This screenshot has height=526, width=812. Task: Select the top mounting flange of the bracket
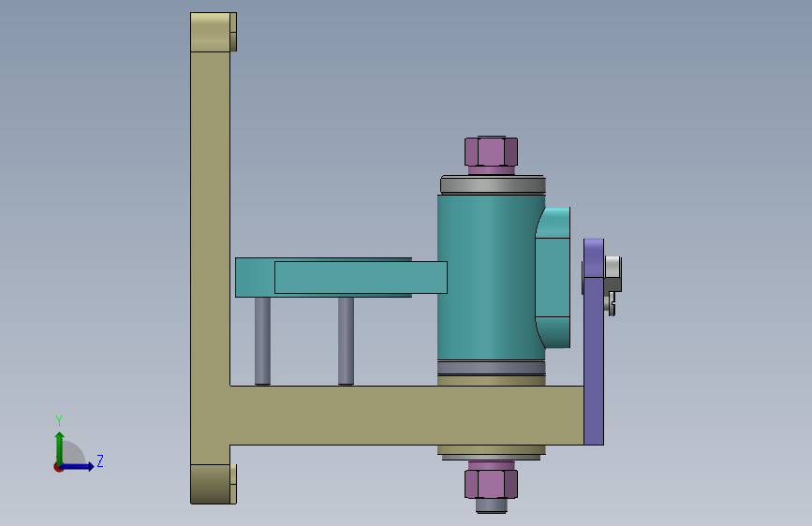[x=214, y=32]
